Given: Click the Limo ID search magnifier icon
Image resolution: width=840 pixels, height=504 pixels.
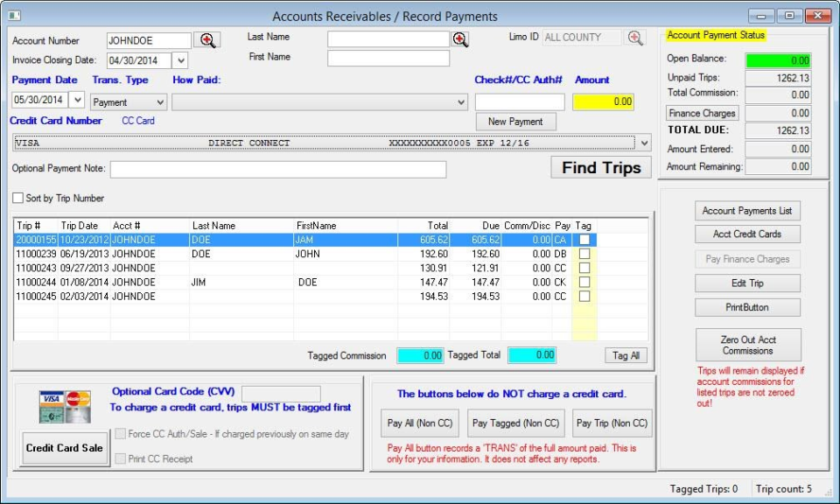Looking at the screenshot, I should pos(634,37).
